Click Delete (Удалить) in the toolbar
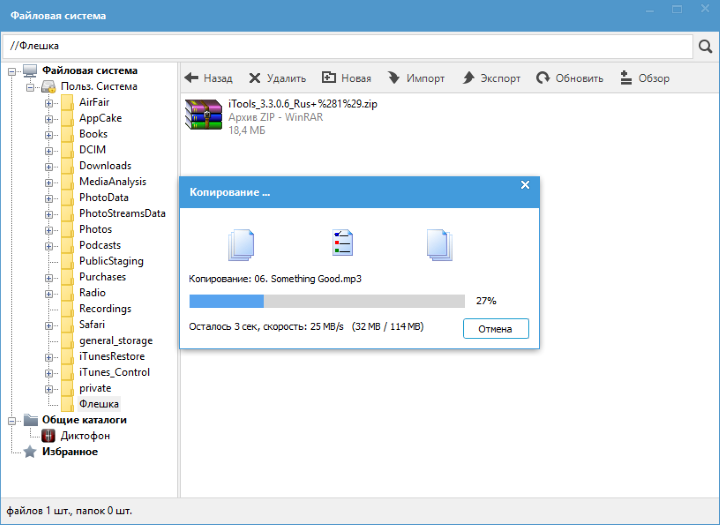The image size is (720, 525). click(277, 78)
